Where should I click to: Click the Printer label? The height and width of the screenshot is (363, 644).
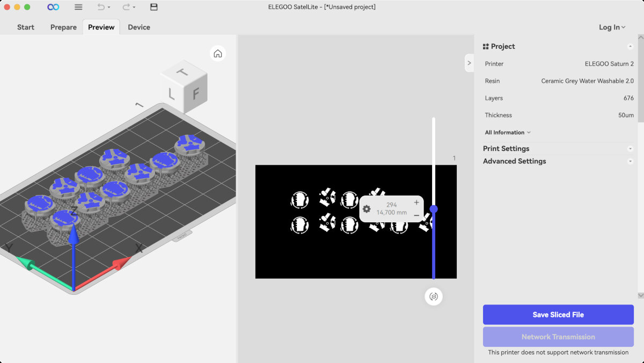pyautogui.click(x=494, y=64)
